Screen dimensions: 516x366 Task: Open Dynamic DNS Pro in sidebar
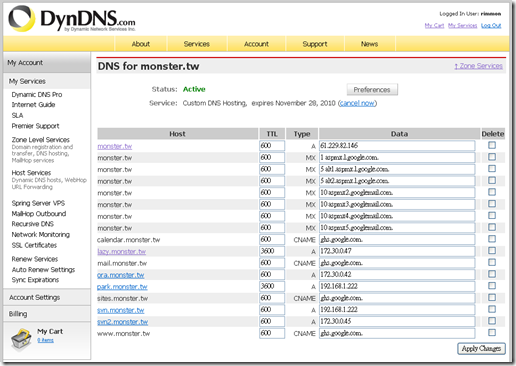pyautogui.click(x=37, y=95)
